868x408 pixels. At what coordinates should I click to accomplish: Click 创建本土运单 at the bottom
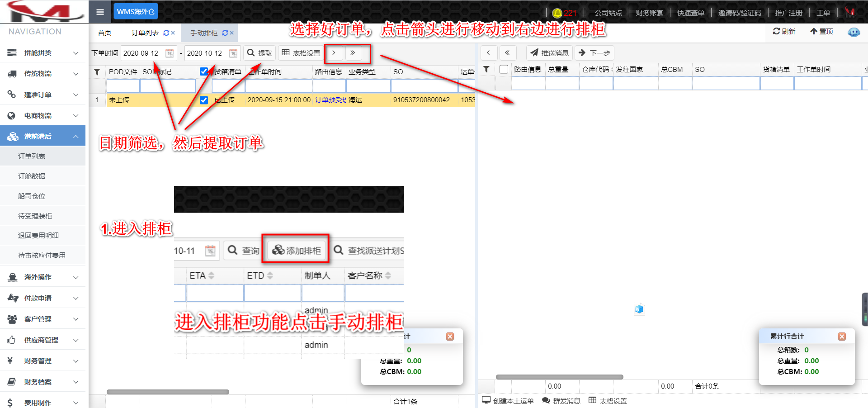tap(508, 401)
